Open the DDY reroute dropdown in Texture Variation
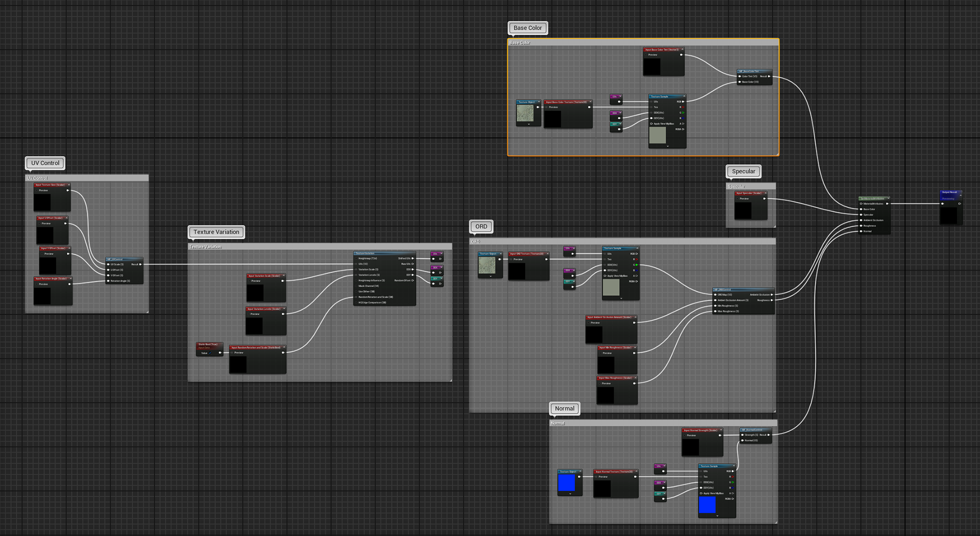980x536 pixels. pos(441,278)
